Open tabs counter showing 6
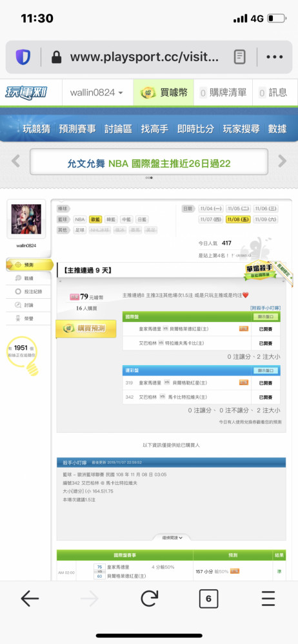Viewport: 298px width, 644px height. point(208,599)
